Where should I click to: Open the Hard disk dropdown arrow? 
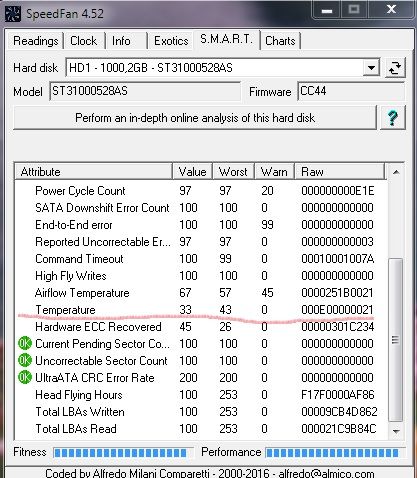[x=371, y=68]
